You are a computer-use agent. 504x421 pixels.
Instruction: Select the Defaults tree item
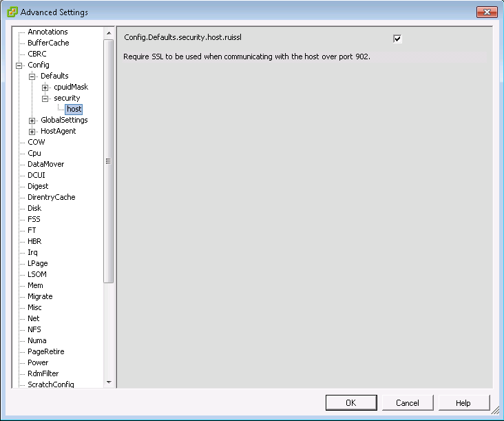click(54, 76)
